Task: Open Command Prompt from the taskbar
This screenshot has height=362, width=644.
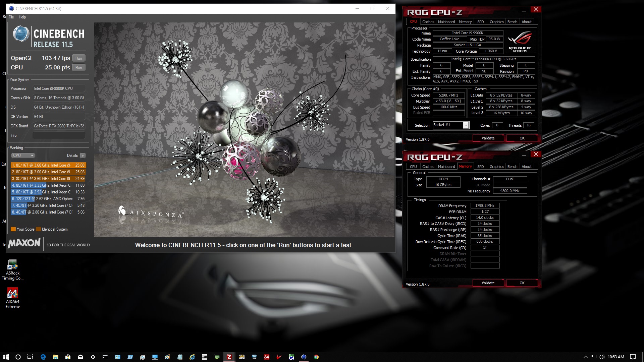Action: click(105, 357)
